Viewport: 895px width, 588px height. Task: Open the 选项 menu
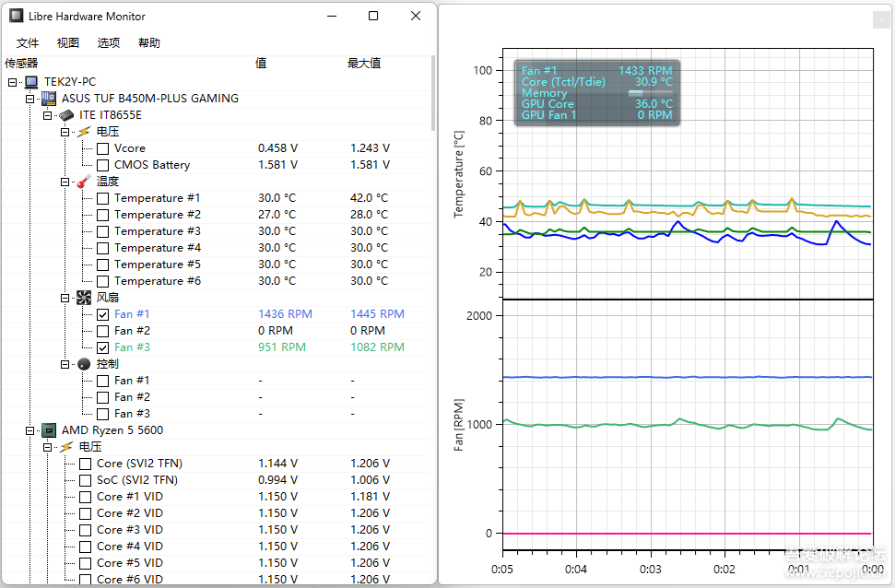coord(108,41)
